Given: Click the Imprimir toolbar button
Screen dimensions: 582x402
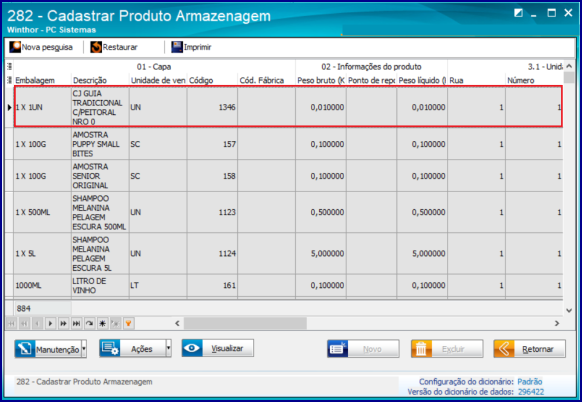Looking at the screenshot, I should (x=191, y=47).
